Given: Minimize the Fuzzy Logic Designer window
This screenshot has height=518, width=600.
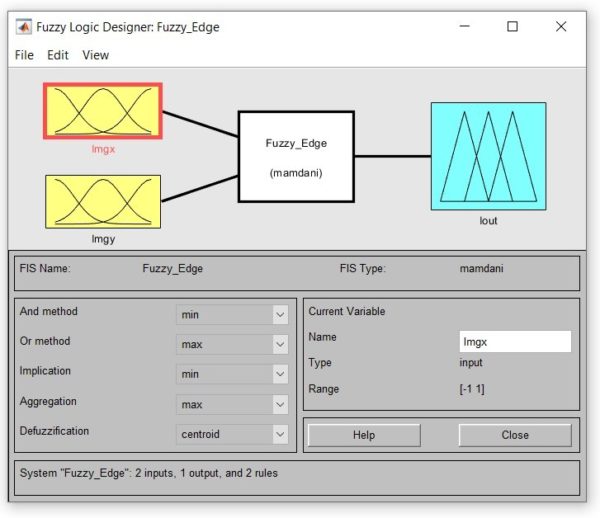Looking at the screenshot, I should tap(464, 27).
